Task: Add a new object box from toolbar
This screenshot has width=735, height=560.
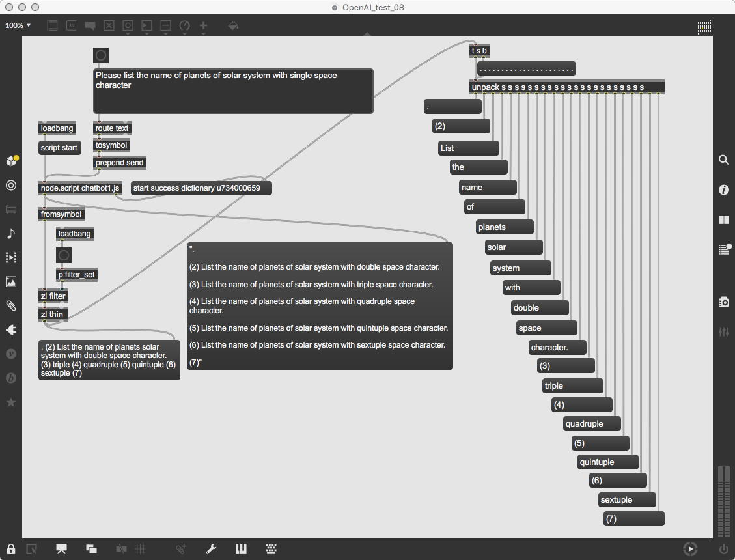Action: (x=53, y=25)
